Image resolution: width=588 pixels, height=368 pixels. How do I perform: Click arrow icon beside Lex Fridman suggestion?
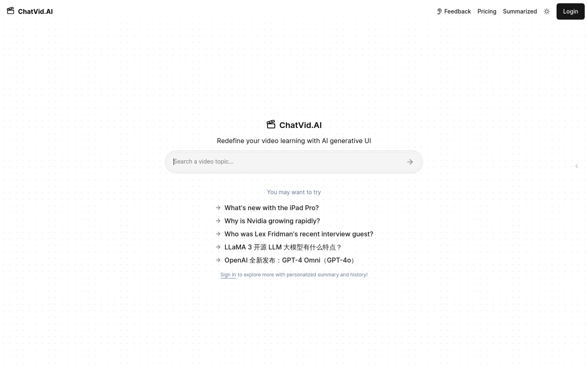(218, 234)
